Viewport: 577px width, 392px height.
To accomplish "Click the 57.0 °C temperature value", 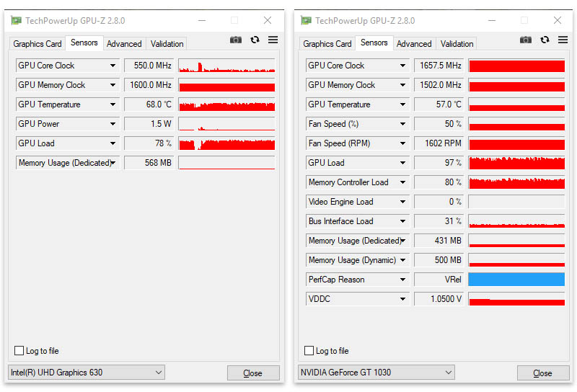I will pos(439,104).
